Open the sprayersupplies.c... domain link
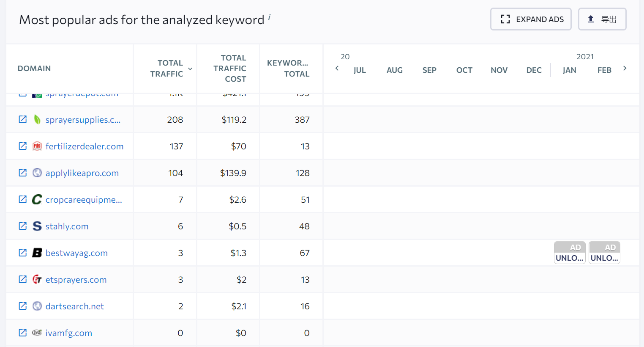 [x=83, y=120]
